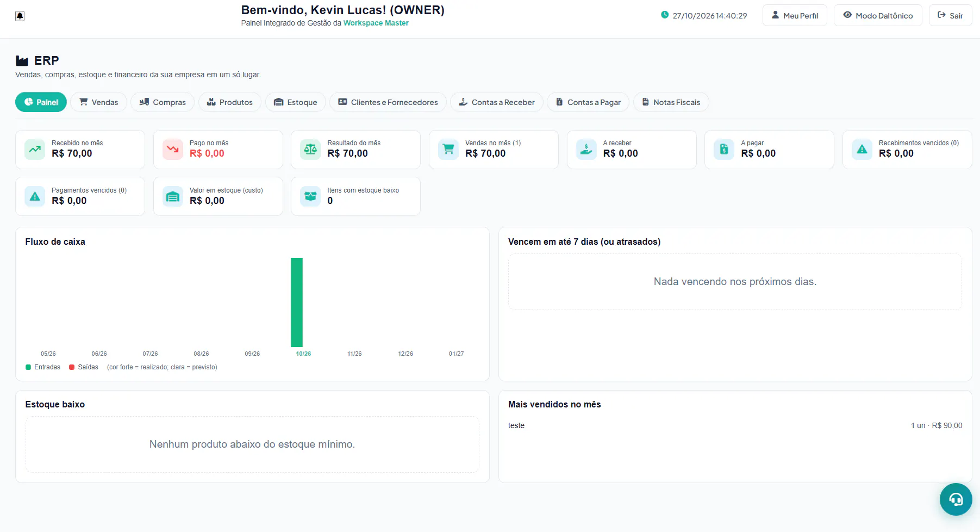Click the notification bell icon
The image size is (980, 532).
tap(20, 16)
